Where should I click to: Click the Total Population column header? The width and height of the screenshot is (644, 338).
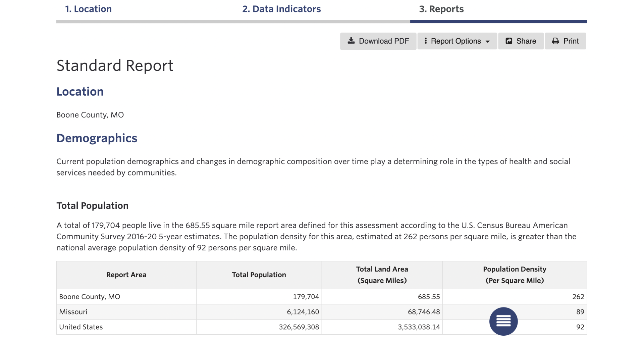[259, 275]
